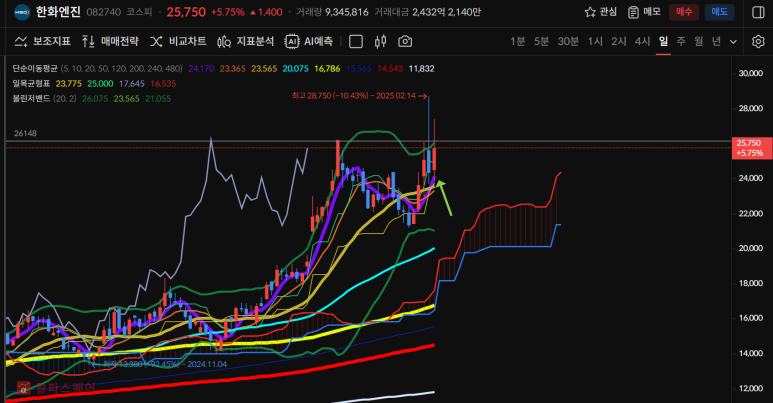Viewport: 773px width, 403px height.
Task: Open the memo notepad icon
Action: coord(633,12)
